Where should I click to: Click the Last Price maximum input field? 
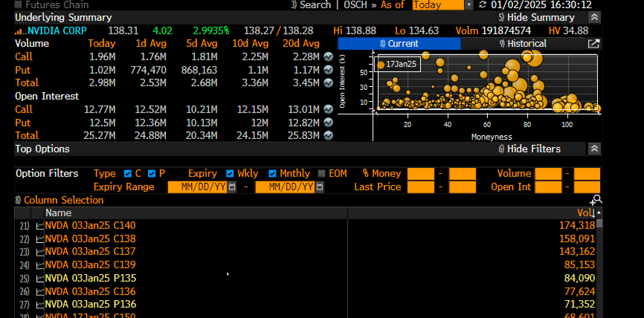click(x=462, y=187)
